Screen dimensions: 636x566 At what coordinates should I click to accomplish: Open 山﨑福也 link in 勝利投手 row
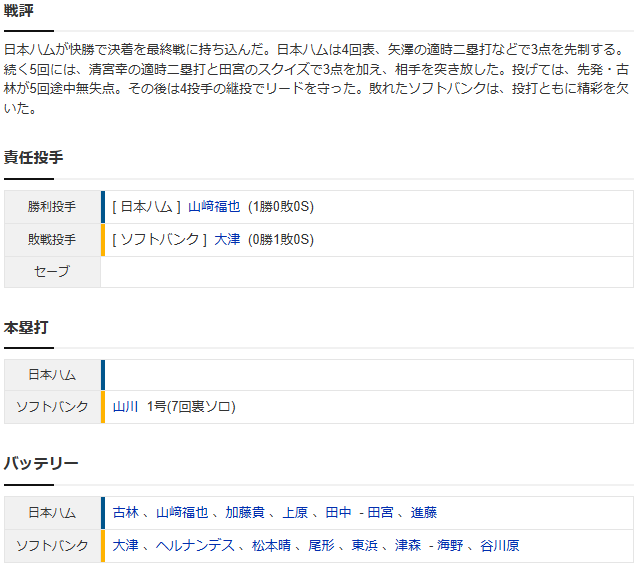click(214, 207)
